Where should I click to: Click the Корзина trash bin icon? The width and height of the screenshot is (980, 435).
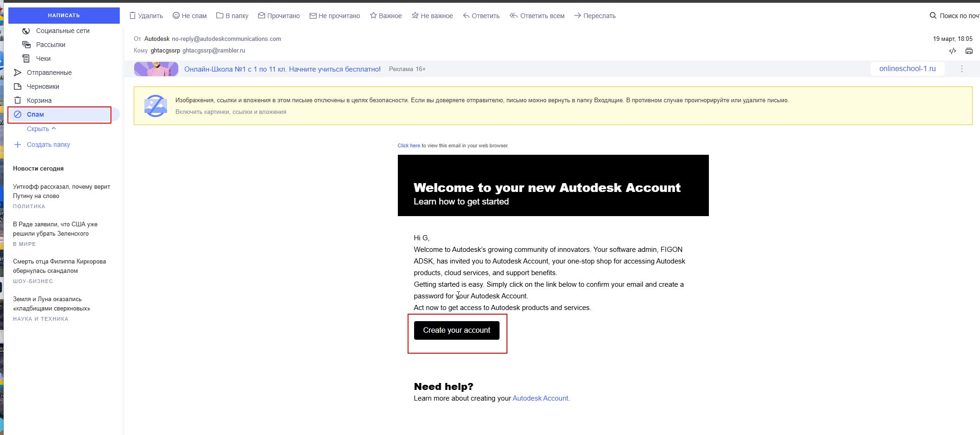pos(18,100)
